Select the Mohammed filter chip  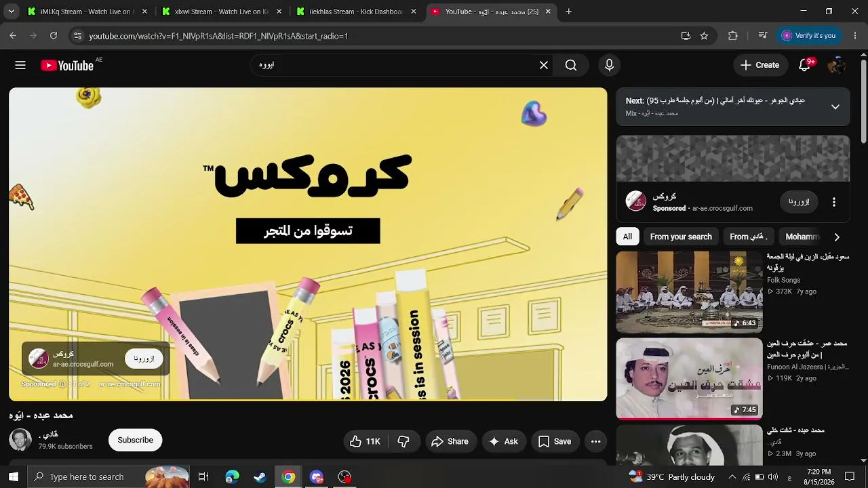[802, 237]
